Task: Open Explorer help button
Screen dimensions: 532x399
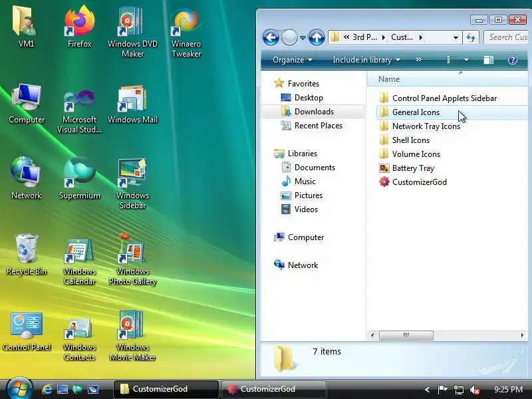Action: (x=512, y=60)
